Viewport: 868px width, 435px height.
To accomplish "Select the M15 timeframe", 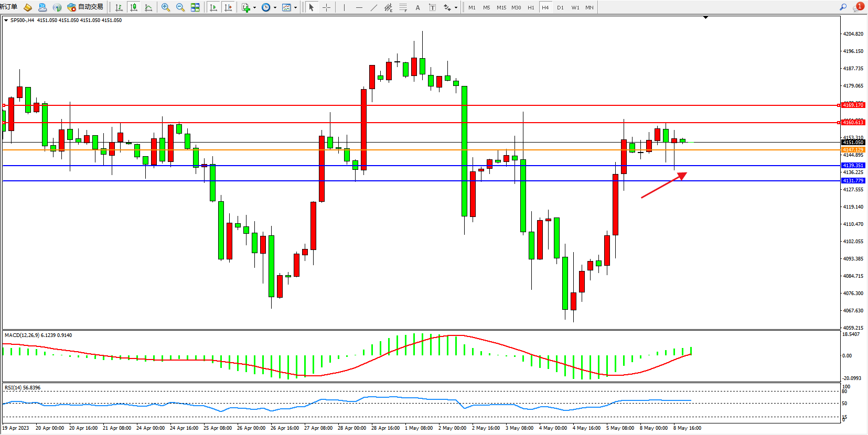I will (501, 7).
